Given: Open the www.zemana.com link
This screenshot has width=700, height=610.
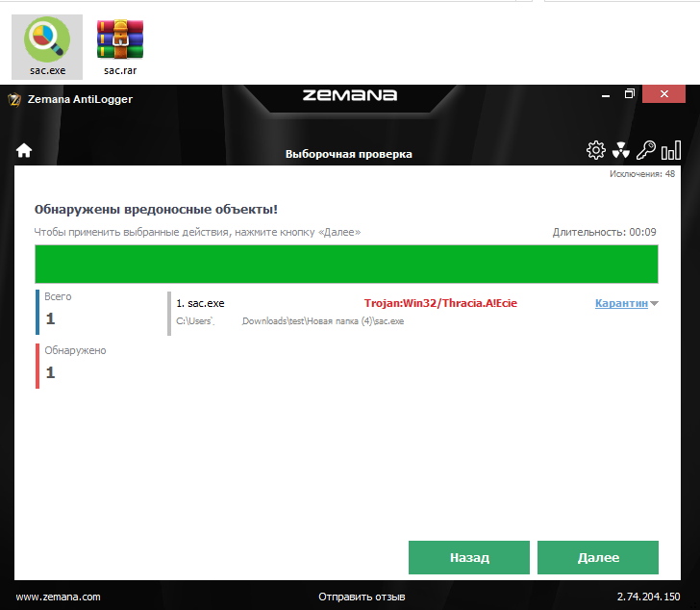Looking at the screenshot, I should pos(58,597).
